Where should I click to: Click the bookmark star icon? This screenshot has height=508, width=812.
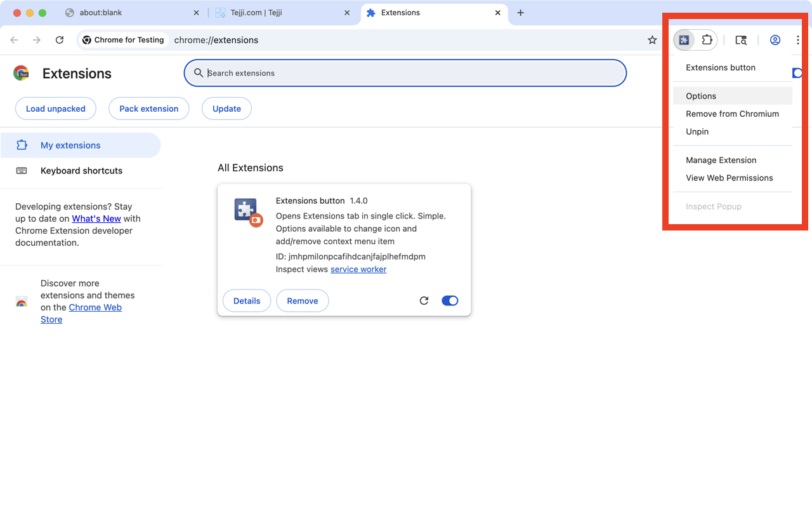coord(652,39)
